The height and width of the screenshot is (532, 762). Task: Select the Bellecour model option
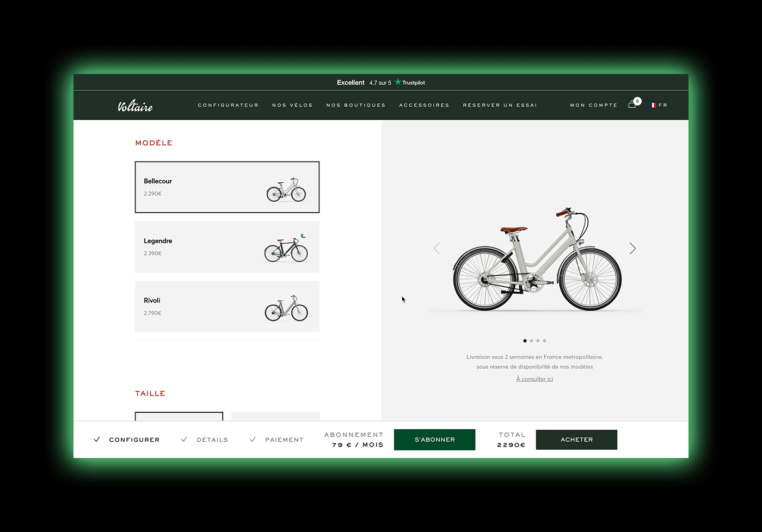(x=227, y=187)
